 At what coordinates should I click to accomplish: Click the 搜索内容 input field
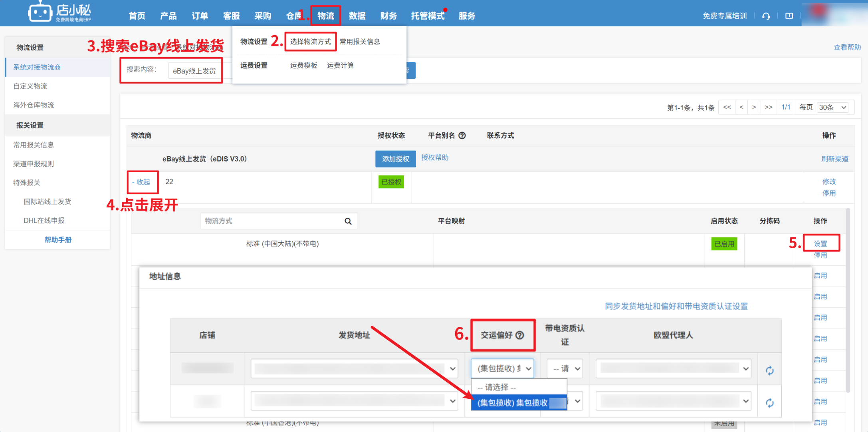click(194, 71)
